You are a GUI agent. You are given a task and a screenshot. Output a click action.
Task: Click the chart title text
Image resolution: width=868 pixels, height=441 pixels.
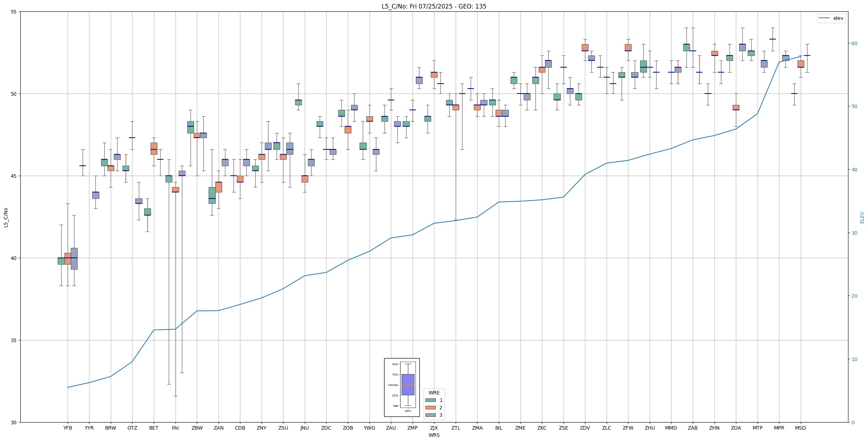click(x=434, y=6)
